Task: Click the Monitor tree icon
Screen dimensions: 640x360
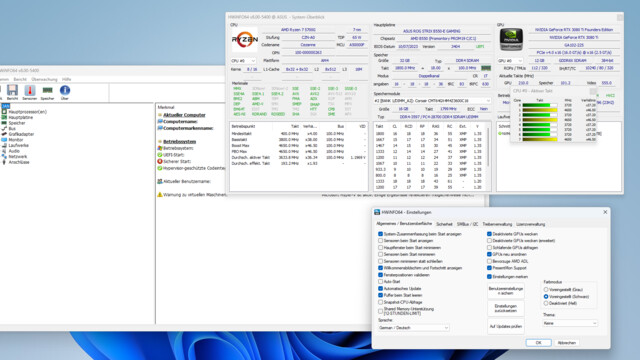Action: pos(4,140)
